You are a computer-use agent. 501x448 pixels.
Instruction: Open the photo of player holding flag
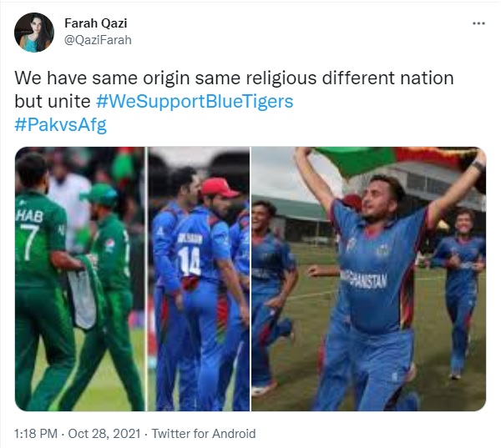click(369, 279)
